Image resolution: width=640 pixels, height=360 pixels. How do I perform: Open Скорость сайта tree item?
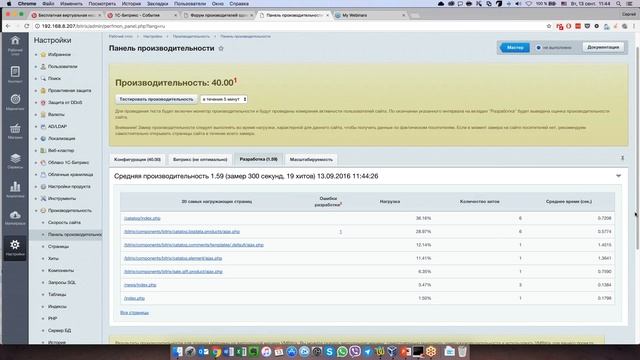pyautogui.click(x=64, y=223)
